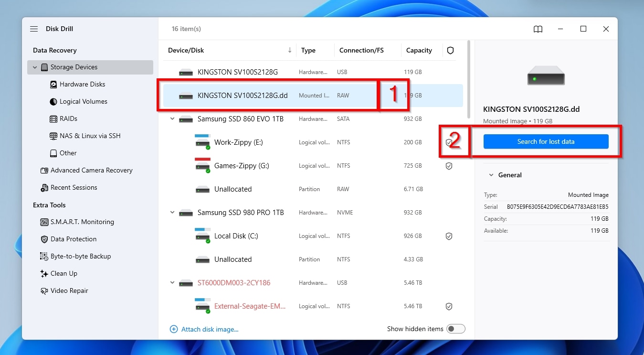Select the Games-Zippy (G:) volume

pyautogui.click(x=313, y=166)
